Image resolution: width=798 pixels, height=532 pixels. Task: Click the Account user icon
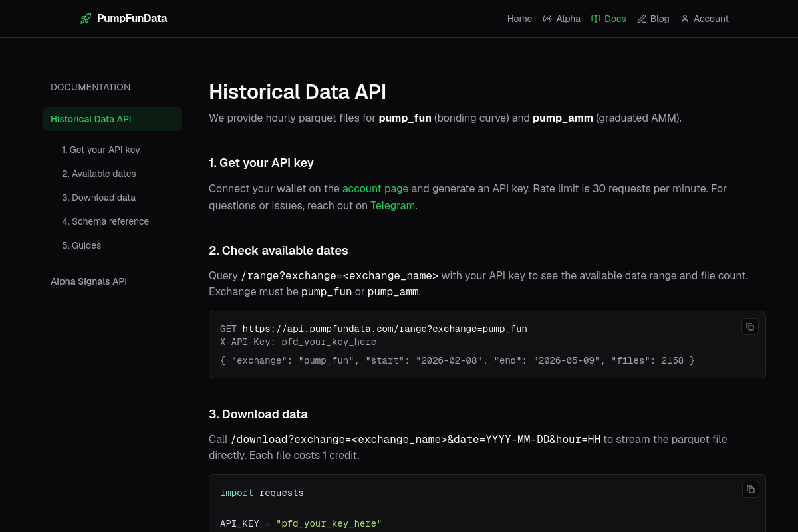click(x=685, y=19)
